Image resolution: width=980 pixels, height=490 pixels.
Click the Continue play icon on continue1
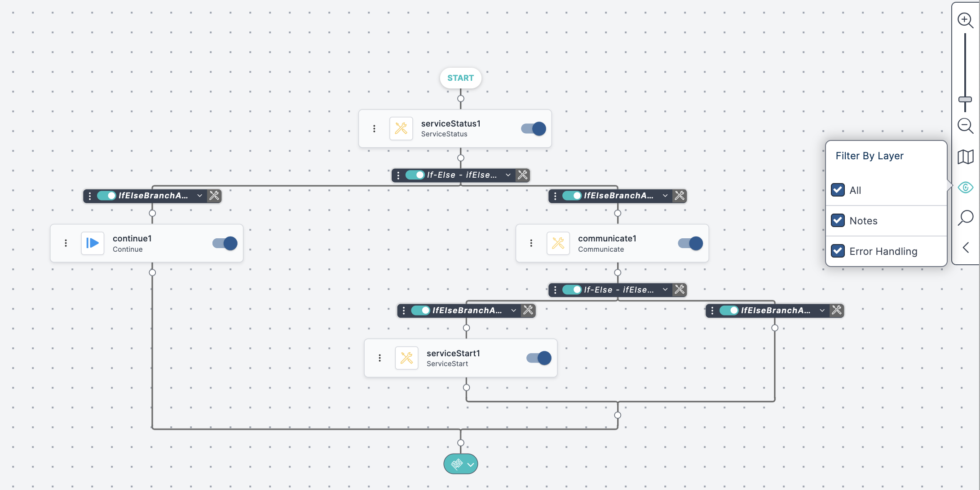[x=93, y=243]
